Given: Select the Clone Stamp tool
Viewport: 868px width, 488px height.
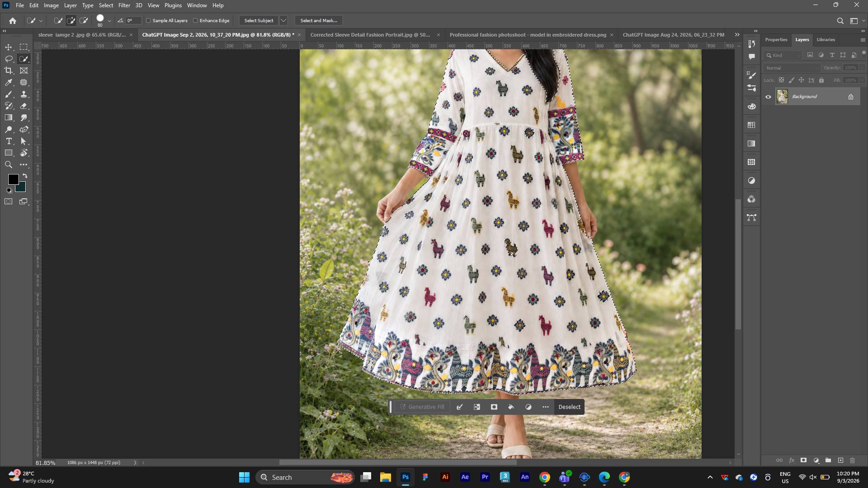Looking at the screenshot, I should pyautogui.click(x=24, y=94).
